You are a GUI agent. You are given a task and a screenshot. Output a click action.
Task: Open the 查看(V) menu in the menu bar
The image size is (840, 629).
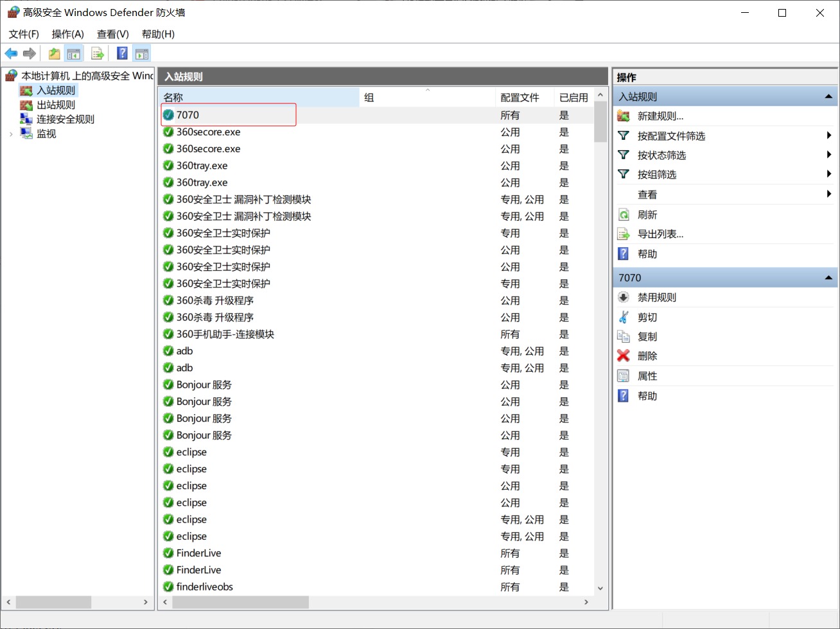click(113, 34)
